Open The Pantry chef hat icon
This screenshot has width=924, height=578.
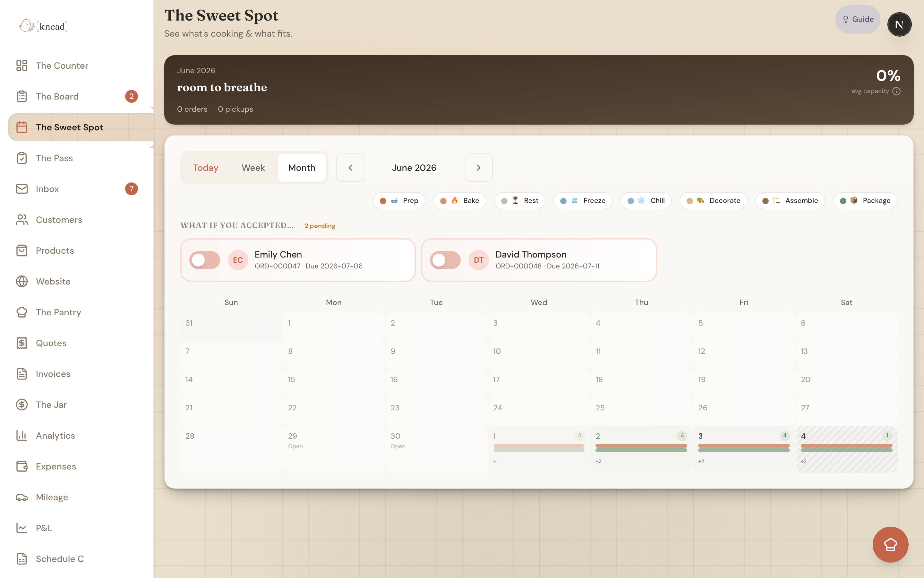(22, 312)
